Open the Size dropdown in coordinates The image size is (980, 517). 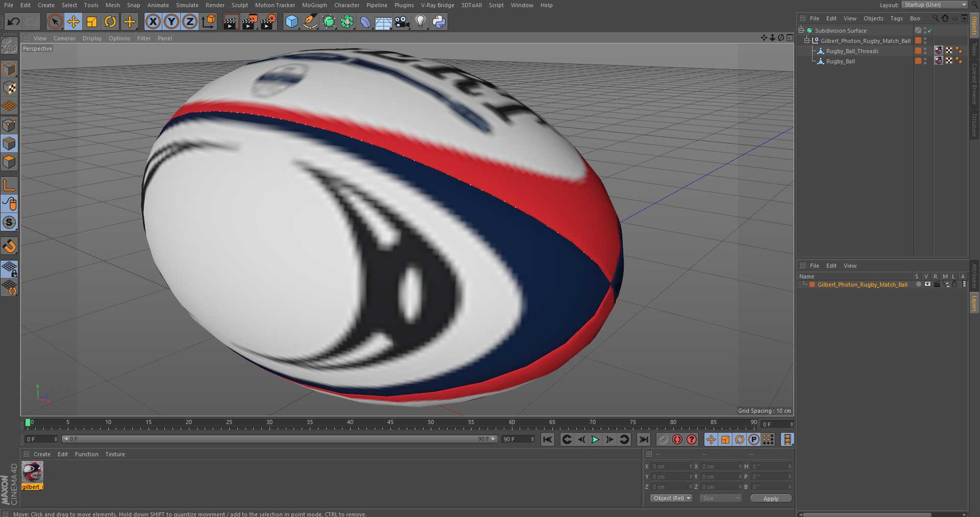pos(720,498)
